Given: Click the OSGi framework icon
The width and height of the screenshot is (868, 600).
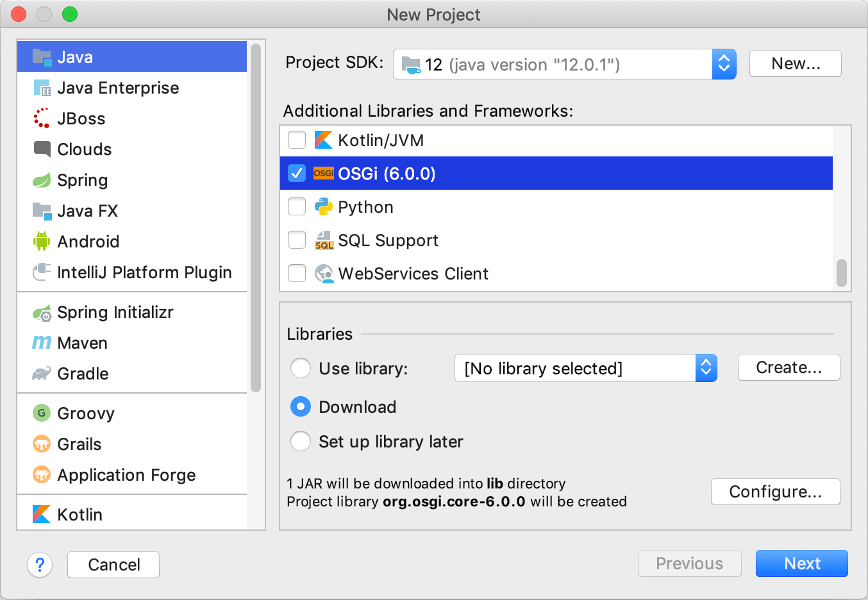Looking at the screenshot, I should click(324, 173).
